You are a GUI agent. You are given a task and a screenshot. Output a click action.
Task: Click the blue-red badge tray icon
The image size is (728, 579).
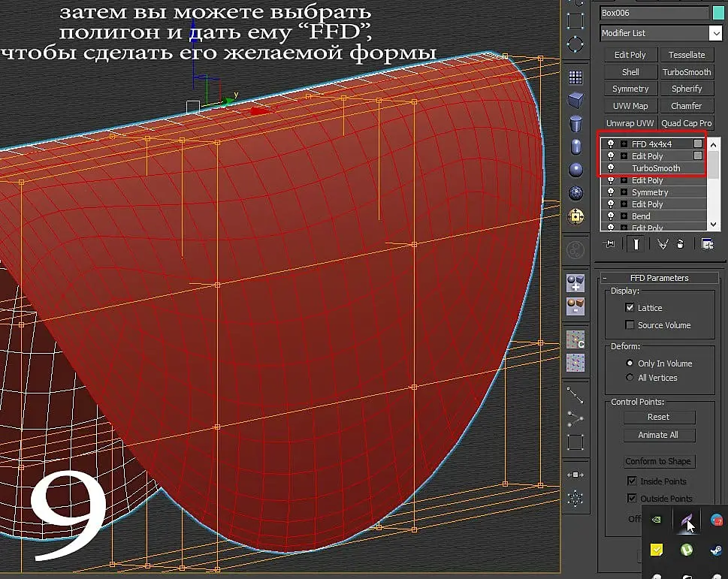pos(716,520)
